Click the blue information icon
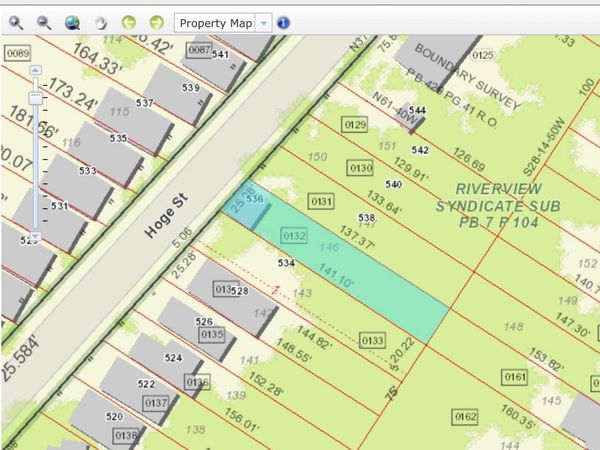The height and width of the screenshot is (450, 600). pos(283,22)
